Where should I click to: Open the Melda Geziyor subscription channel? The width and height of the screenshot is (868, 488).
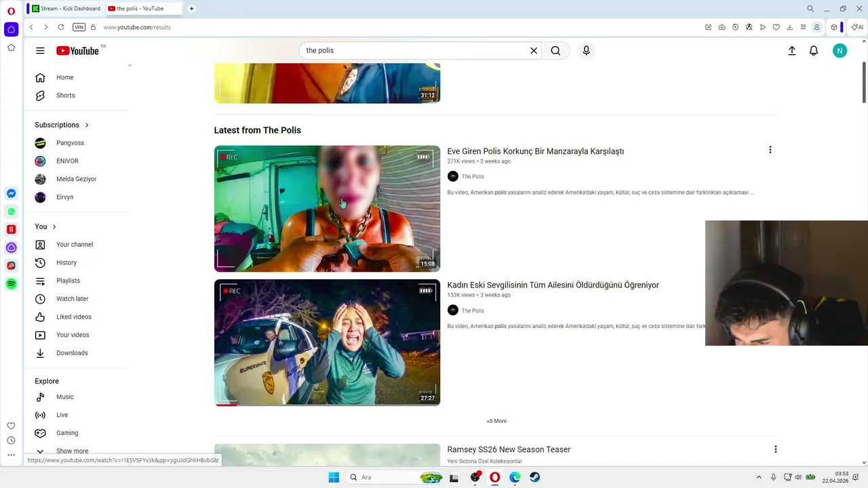pyautogui.click(x=76, y=179)
